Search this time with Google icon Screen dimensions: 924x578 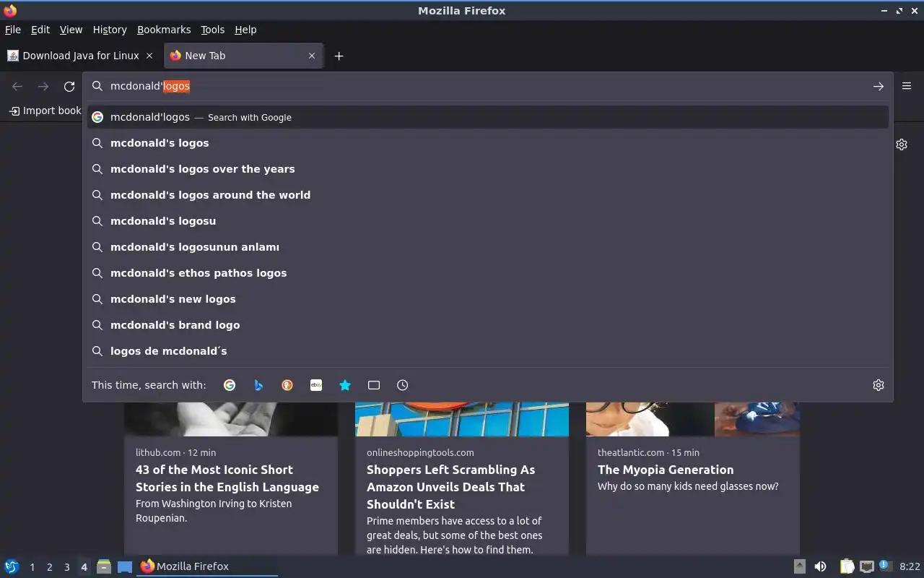pyautogui.click(x=230, y=385)
